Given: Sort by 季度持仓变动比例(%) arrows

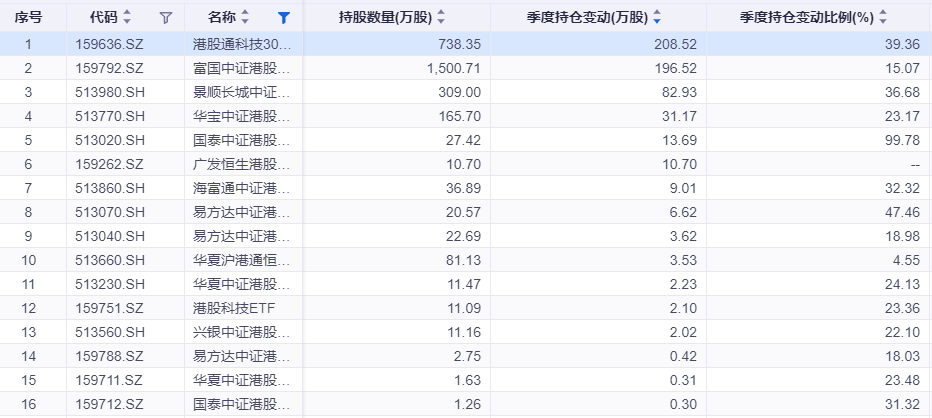Looking at the screenshot, I should click(x=883, y=17).
